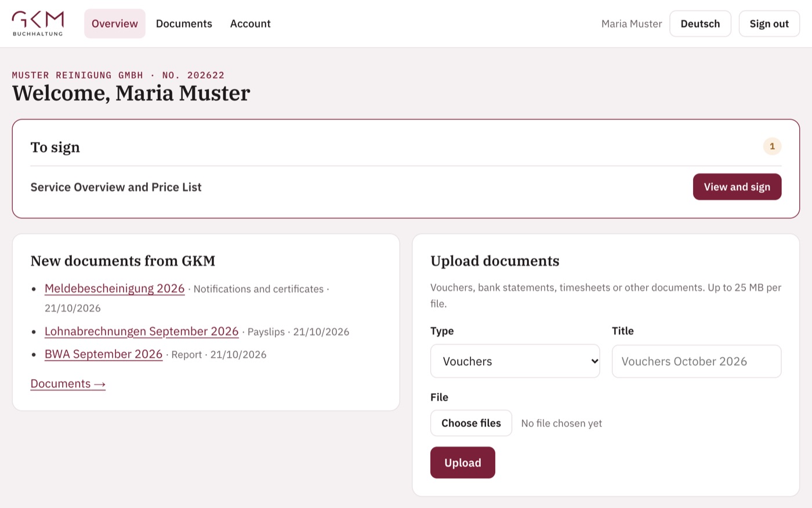Expand the Type dropdown showing Vouchers
This screenshot has height=508, width=812.
click(x=515, y=361)
